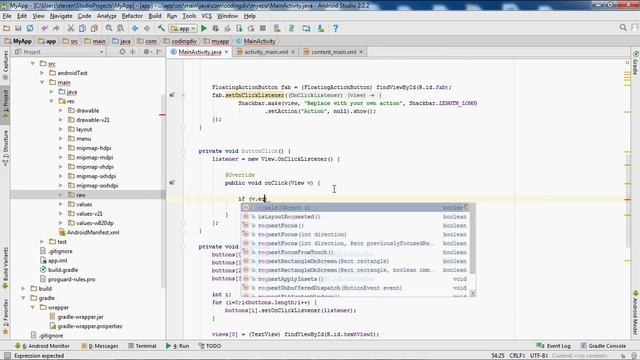
Task: Switch to activity_main.xml tab
Action: tap(266, 52)
